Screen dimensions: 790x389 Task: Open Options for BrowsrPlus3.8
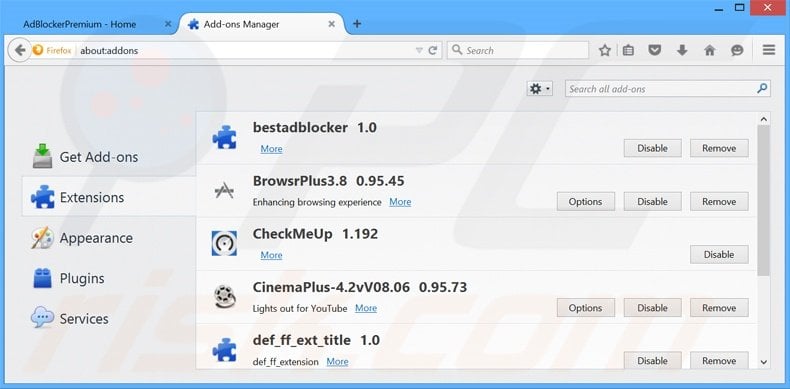pyautogui.click(x=585, y=202)
